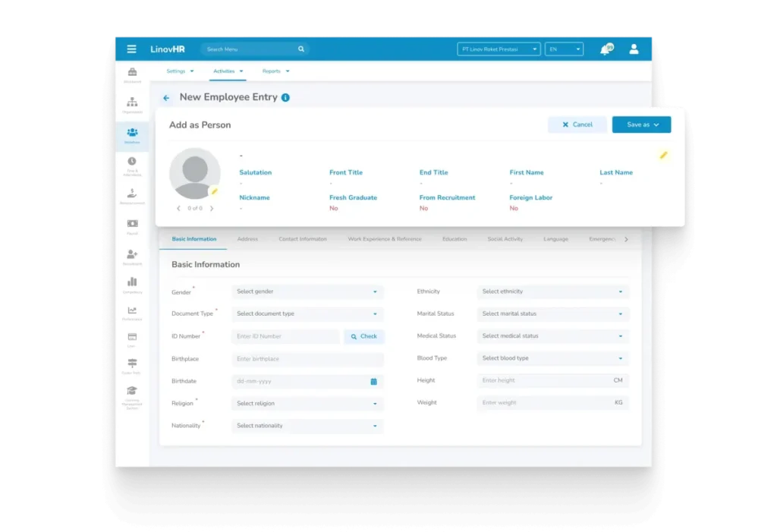The height and width of the screenshot is (532, 777).
Task: Click the Search Menu field
Action: pyautogui.click(x=255, y=49)
